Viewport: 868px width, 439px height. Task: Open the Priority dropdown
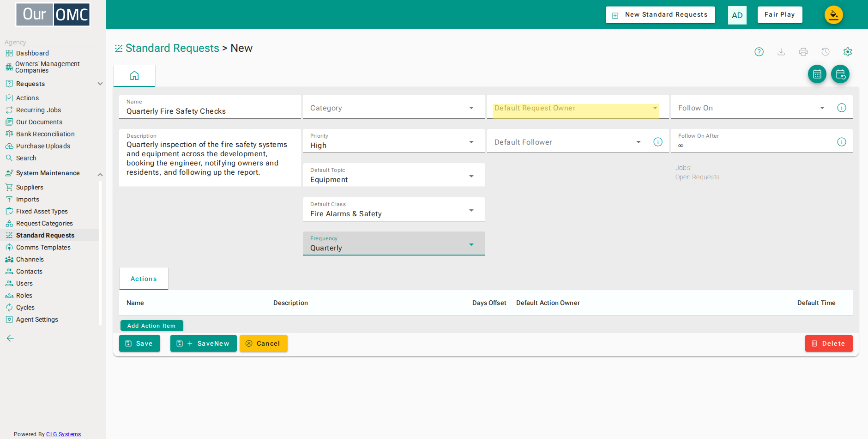pos(394,141)
